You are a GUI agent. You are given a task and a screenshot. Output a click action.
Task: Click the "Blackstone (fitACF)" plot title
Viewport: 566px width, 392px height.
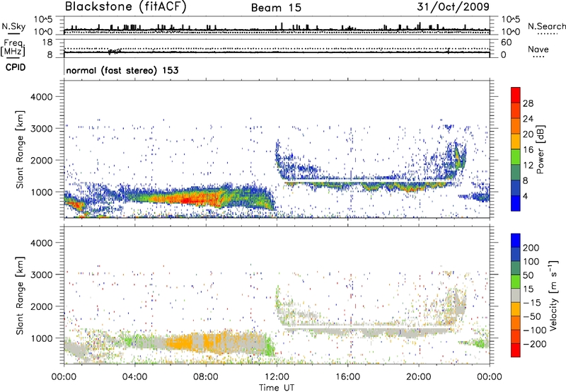125,6
